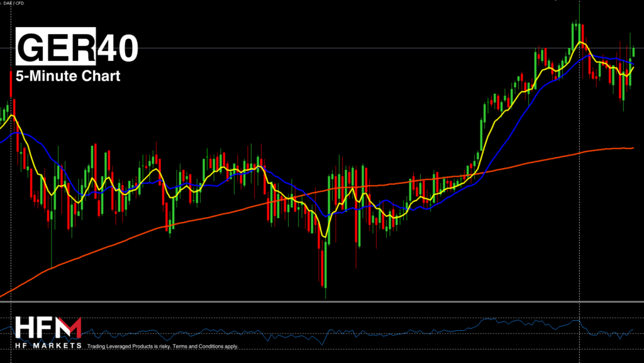Select the 5-Minute Chart label
The image size is (644, 363).
pos(67,76)
